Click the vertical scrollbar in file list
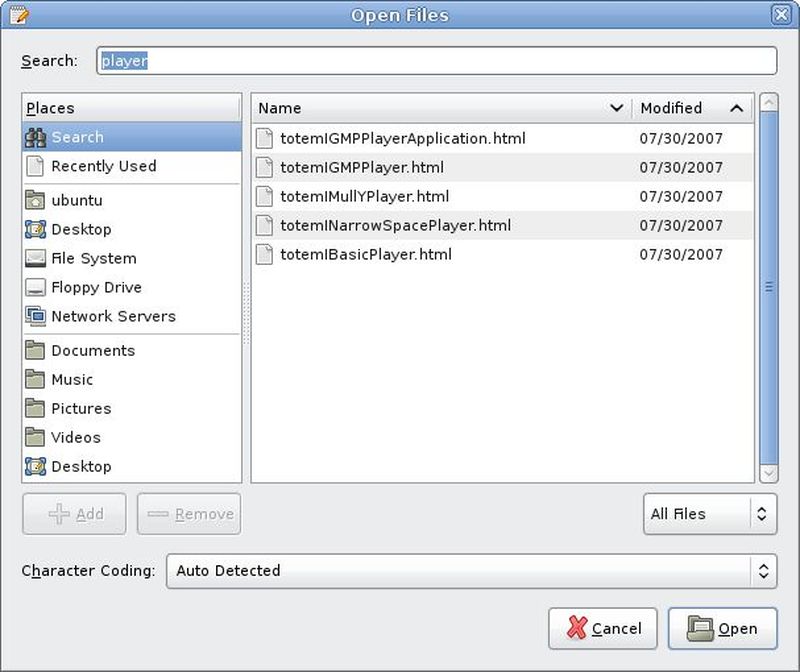Viewport: 800px width, 672px height. [x=768, y=287]
